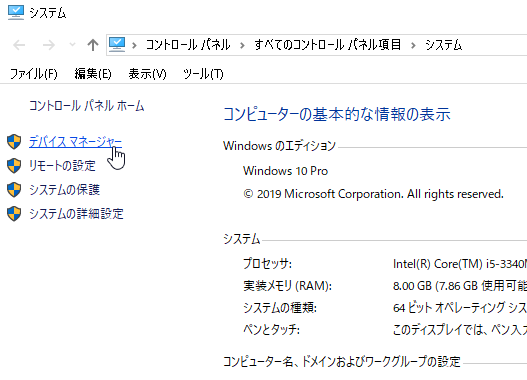Image resolution: width=527 pixels, height=380 pixels.
Task: Click the computer icon in address bar
Action: point(117,44)
